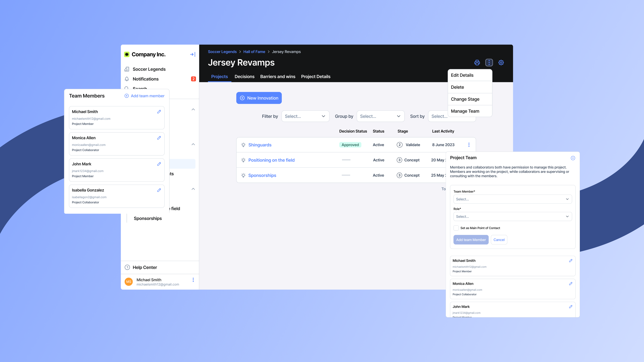Edit Michael Smith in Team Members panel
The image size is (644, 362).
159,112
